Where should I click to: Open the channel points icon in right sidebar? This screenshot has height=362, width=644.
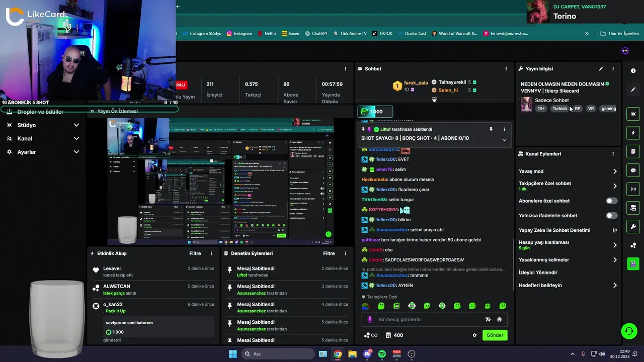[633, 245]
